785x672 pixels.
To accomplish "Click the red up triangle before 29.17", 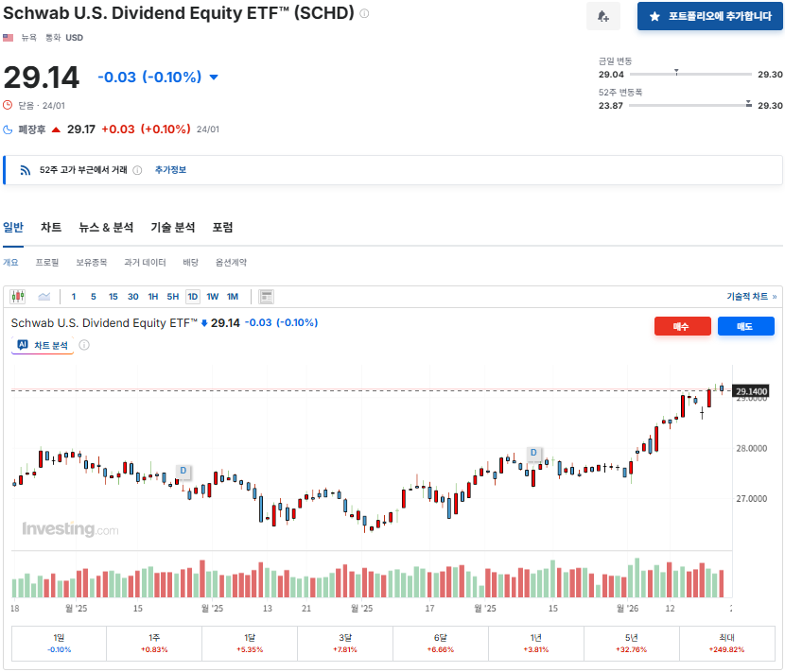I will click(56, 129).
